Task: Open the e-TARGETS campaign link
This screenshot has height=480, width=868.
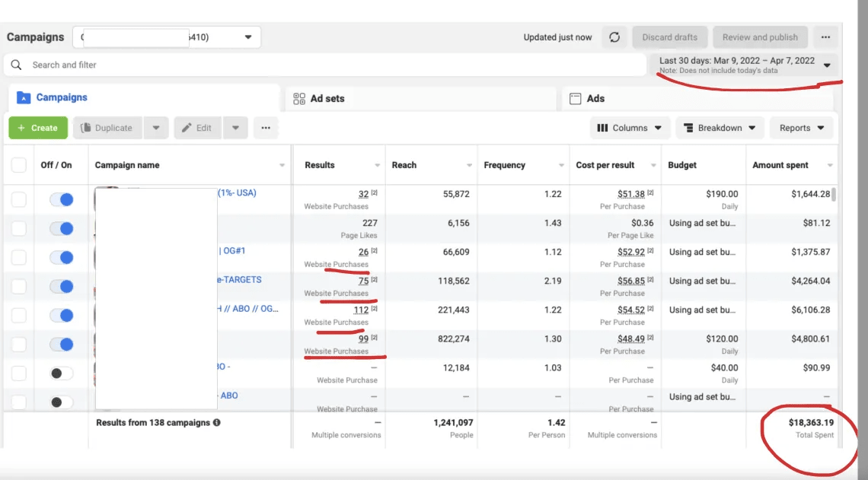Action: [239, 280]
